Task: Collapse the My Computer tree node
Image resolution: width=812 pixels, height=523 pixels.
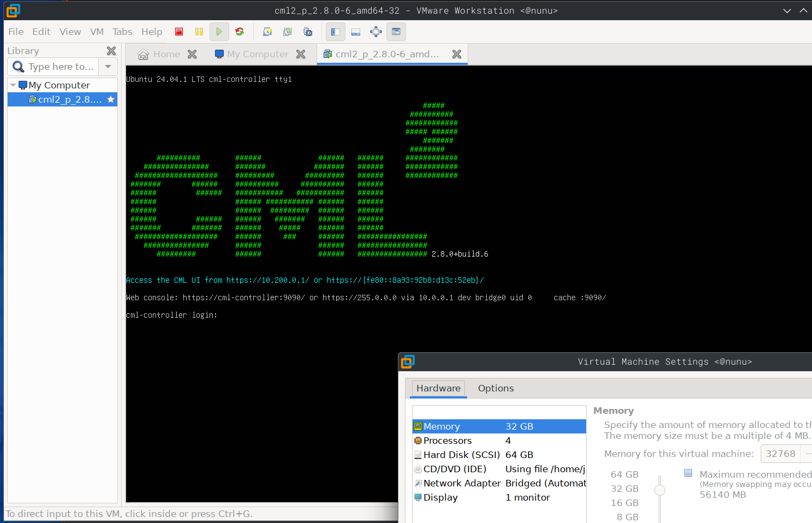Action: 13,85
